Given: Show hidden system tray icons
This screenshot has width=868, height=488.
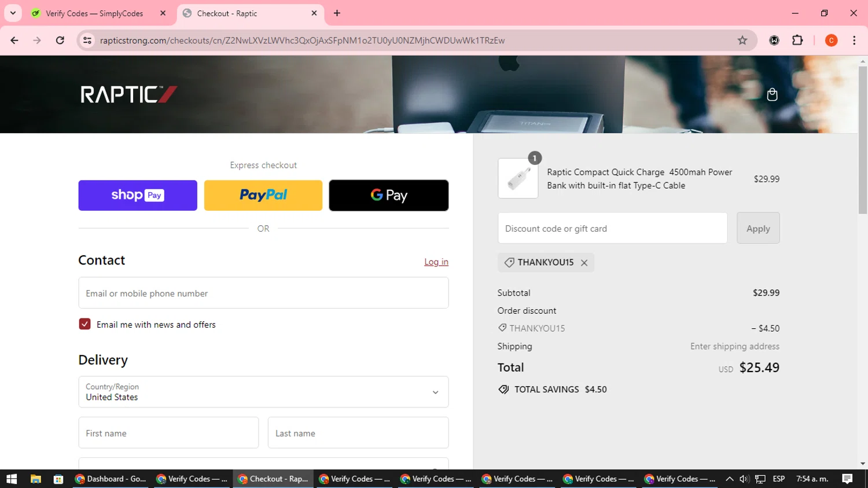Looking at the screenshot, I should pyautogui.click(x=729, y=479).
